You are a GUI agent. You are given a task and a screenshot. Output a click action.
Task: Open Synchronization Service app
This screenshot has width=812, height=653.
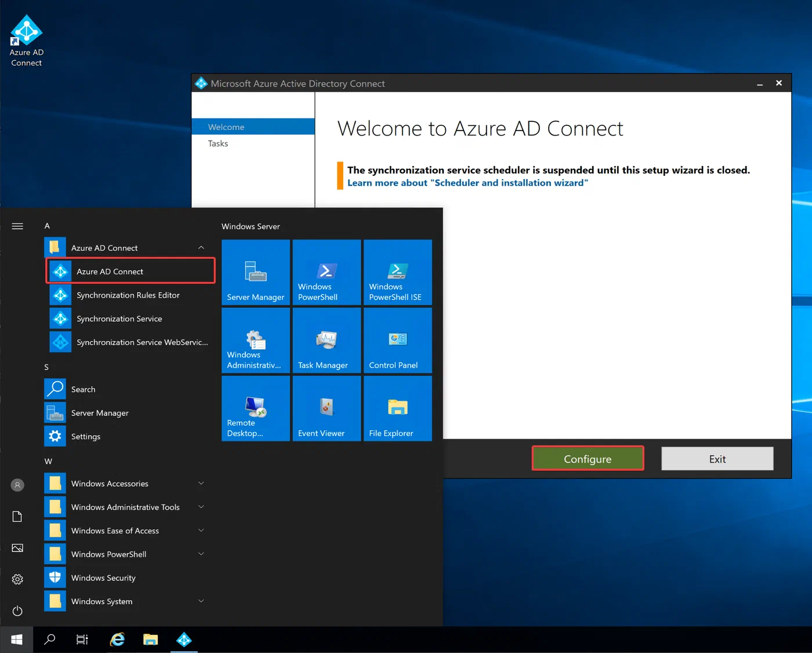click(128, 319)
